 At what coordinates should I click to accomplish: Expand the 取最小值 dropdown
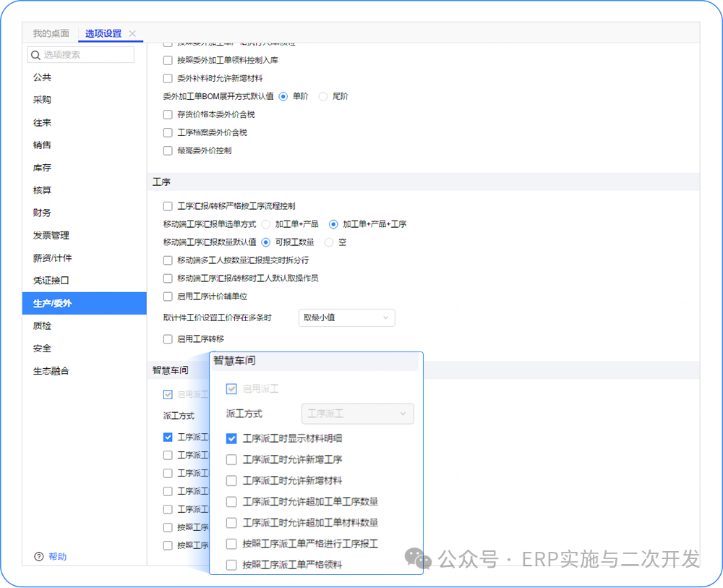(346, 318)
